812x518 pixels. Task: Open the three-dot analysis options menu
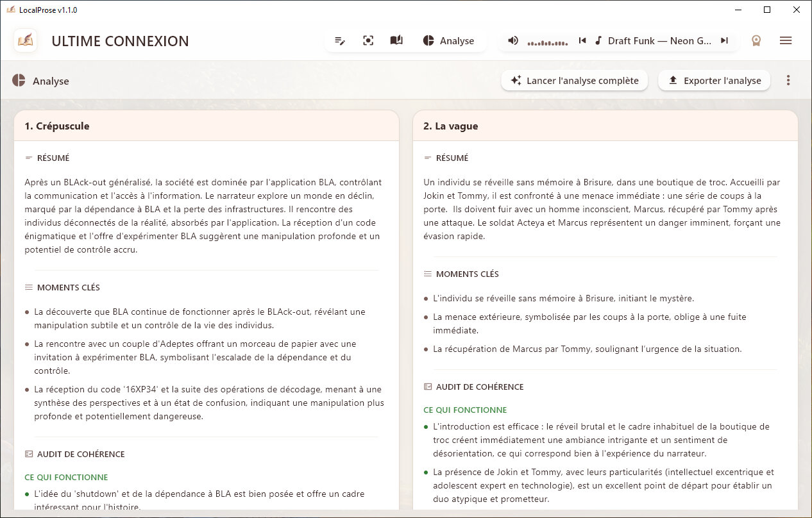click(788, 81)
